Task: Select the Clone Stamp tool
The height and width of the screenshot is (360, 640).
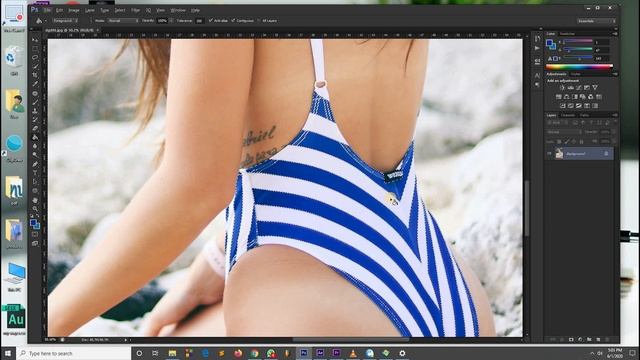Action: 35,111
